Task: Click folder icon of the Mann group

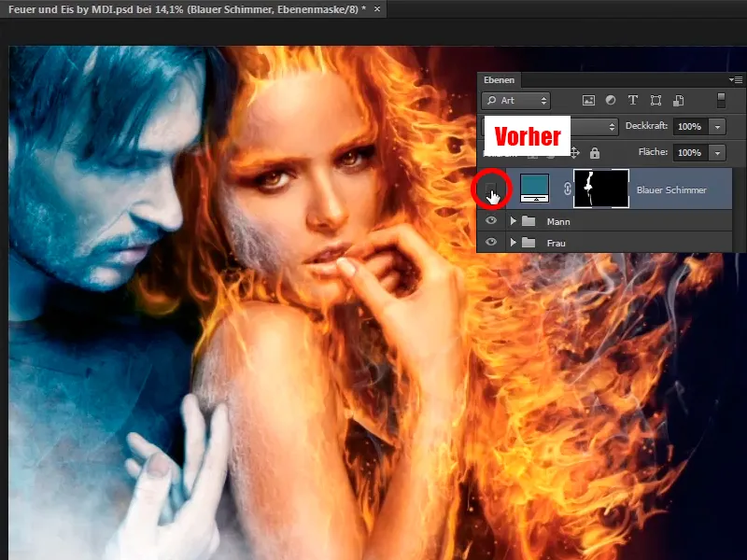Action: coord(529,221)
